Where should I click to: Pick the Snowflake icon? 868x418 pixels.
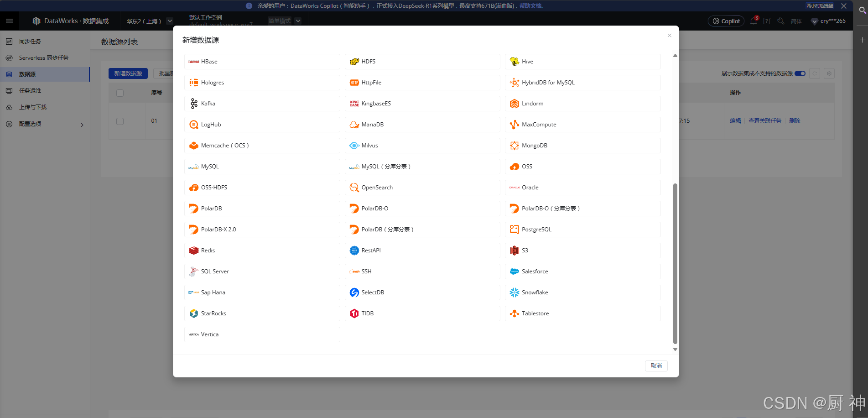(515, 293)
